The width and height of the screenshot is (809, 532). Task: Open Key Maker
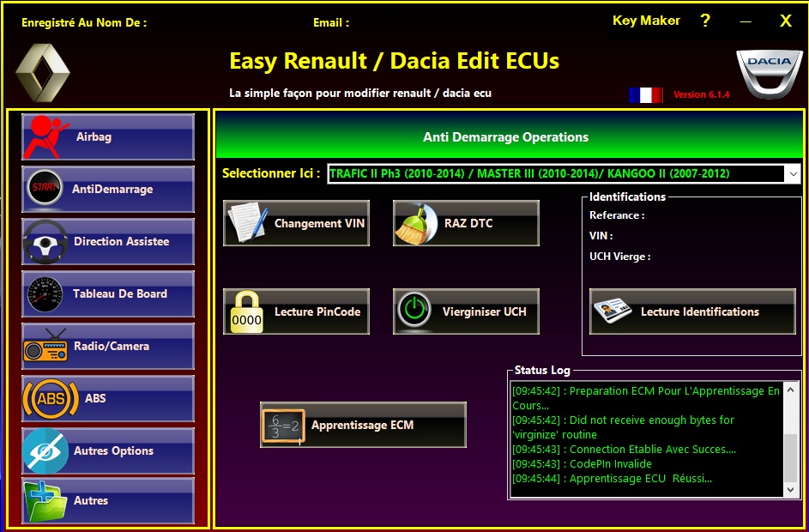click(x=646, y=21)
